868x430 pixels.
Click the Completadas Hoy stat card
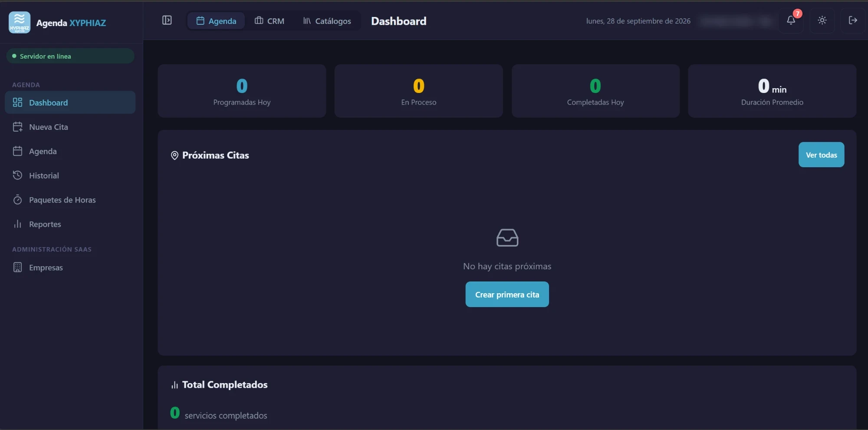coord(595,91)
